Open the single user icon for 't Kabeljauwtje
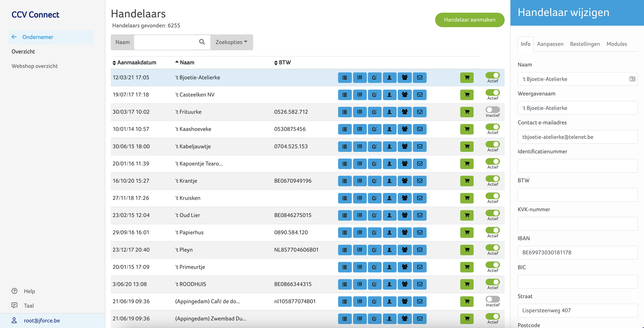This screenshot has width=644, height=328. coord(389,146)
